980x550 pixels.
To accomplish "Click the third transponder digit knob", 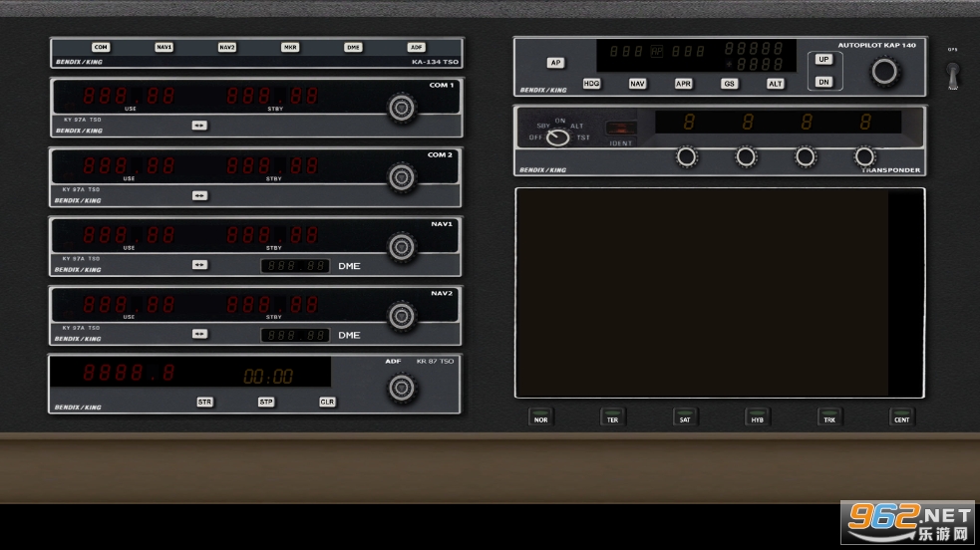I will point(805,157).
